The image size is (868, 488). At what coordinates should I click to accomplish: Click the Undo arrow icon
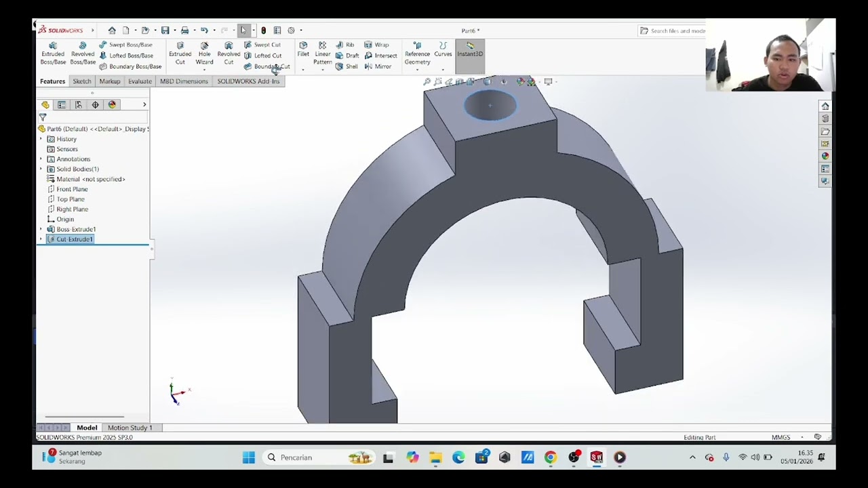pyautogui.click(x=203, y=30)
